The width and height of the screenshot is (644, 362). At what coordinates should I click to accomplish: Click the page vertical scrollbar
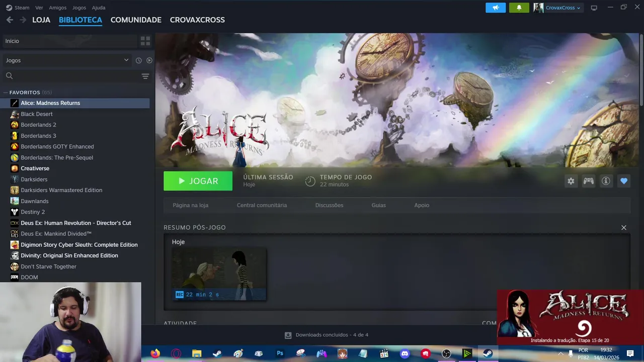coord(641,69)
